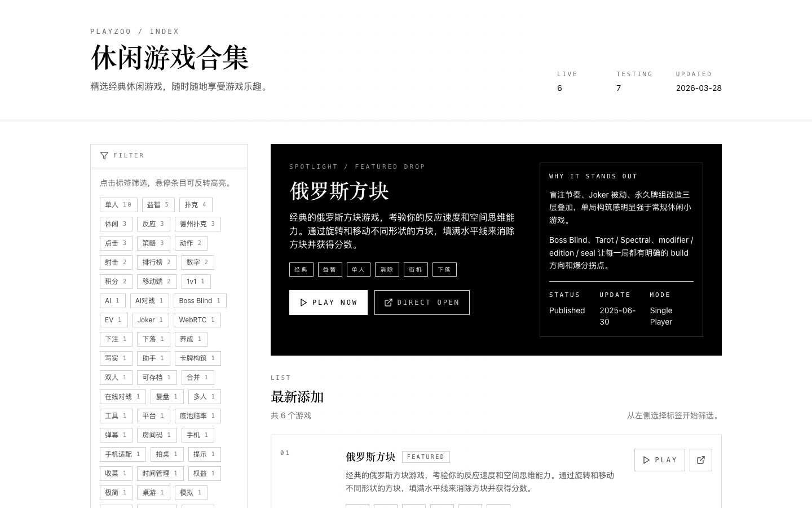Click the PLAY NOW button
812x508 pixels.
click(328, 302)
